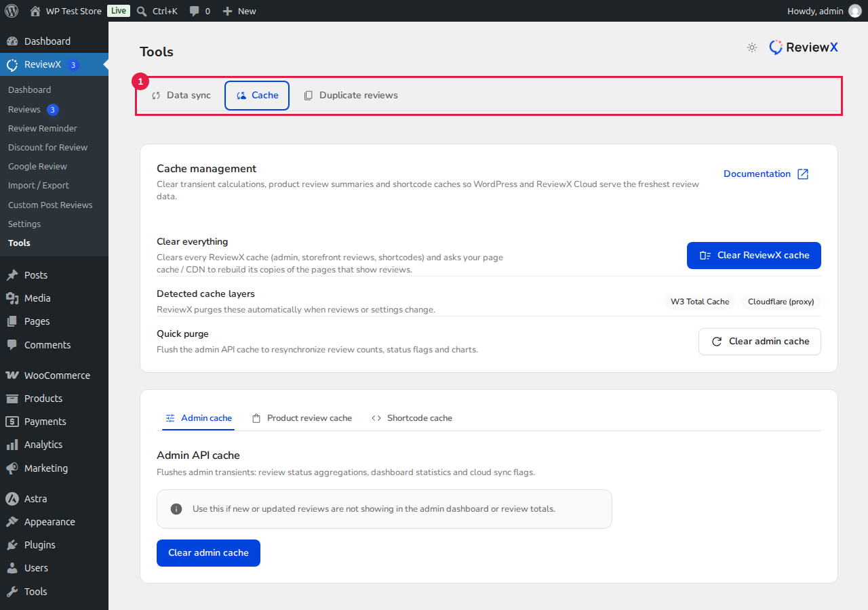This screenshot has width=868, height=610.
Task: Click the Cloudflare (proxy) chip
Action: pyautogui.click(x=781, y=302)
